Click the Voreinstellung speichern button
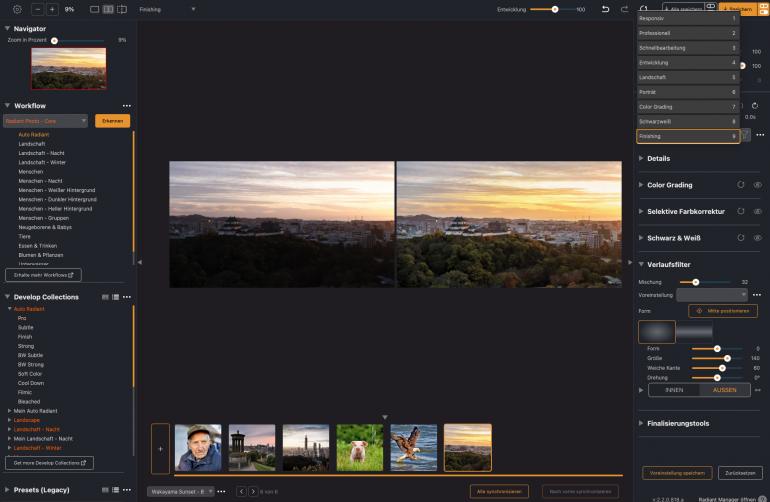 (x=677, y=473)
